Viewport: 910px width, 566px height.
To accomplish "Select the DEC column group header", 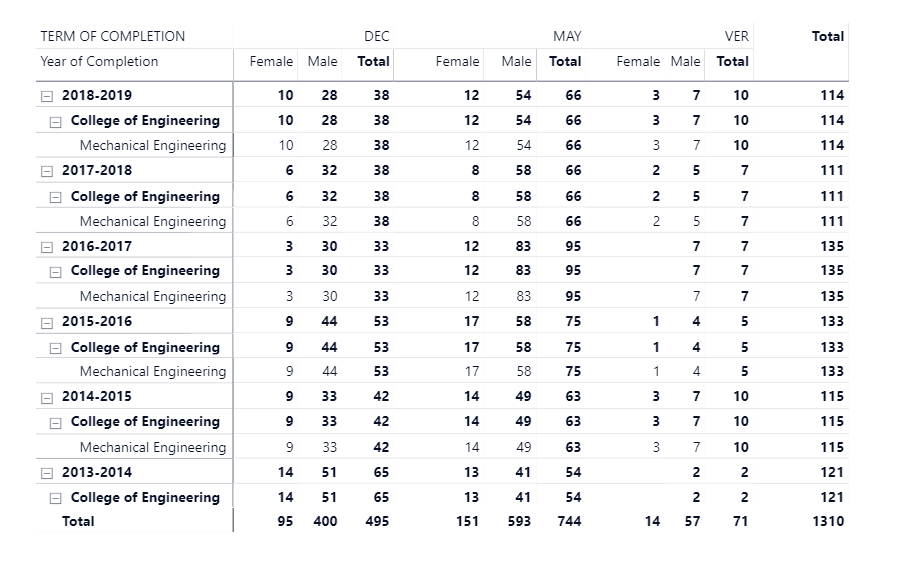I will click(376, 36).
